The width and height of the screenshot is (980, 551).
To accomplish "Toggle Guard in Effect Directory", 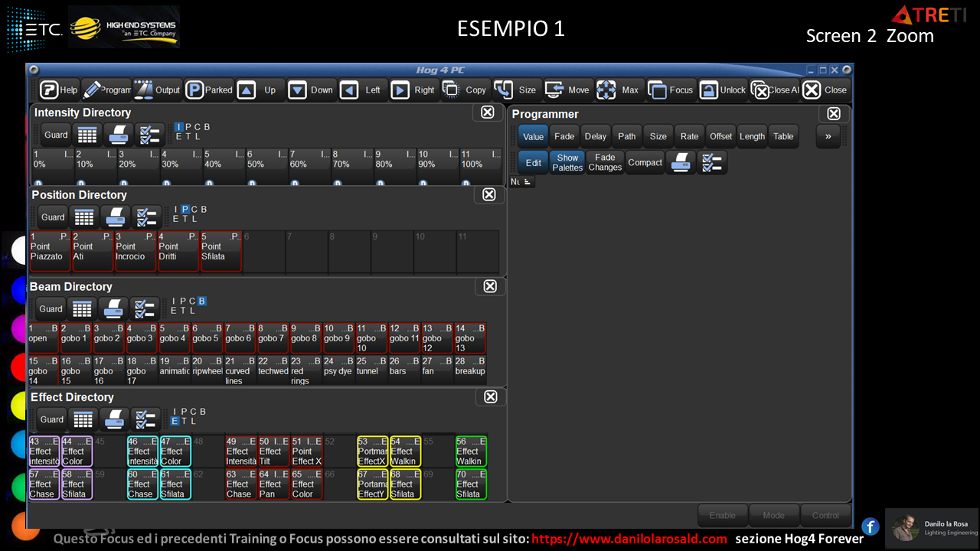I will click(52, 419).
